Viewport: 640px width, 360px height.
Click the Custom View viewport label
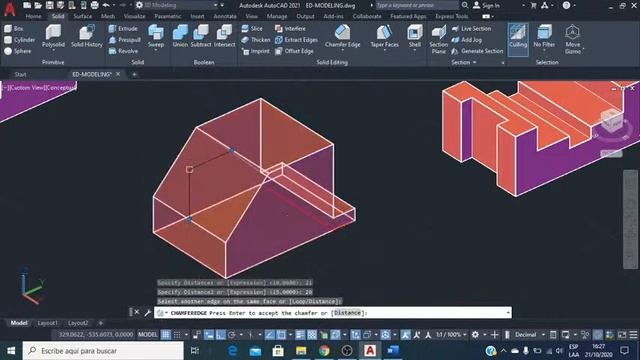[25, 88]
